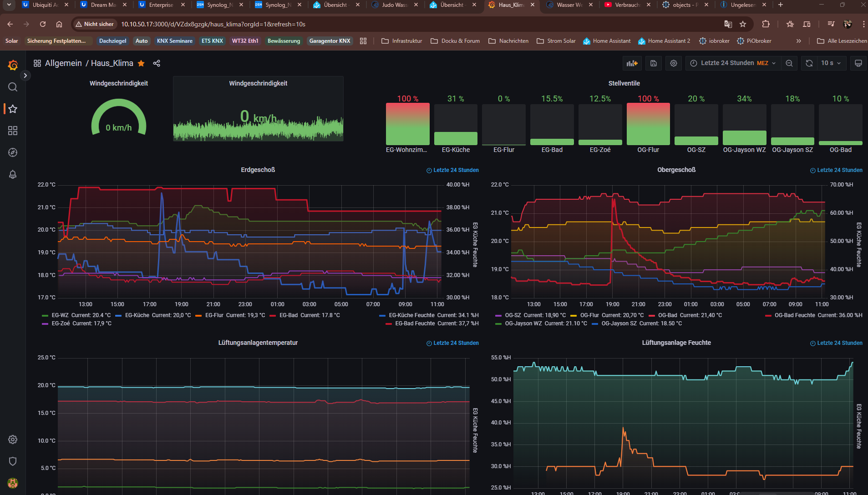Share the dashboard via share icon
Screen dimensions: 868x495
tap(157, 63)
